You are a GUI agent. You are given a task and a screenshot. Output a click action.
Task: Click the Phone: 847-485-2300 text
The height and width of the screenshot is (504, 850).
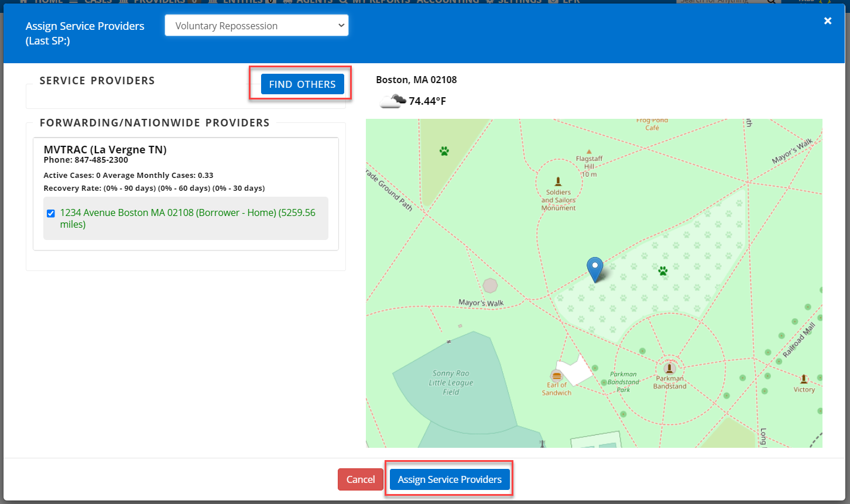pos(86,160)
